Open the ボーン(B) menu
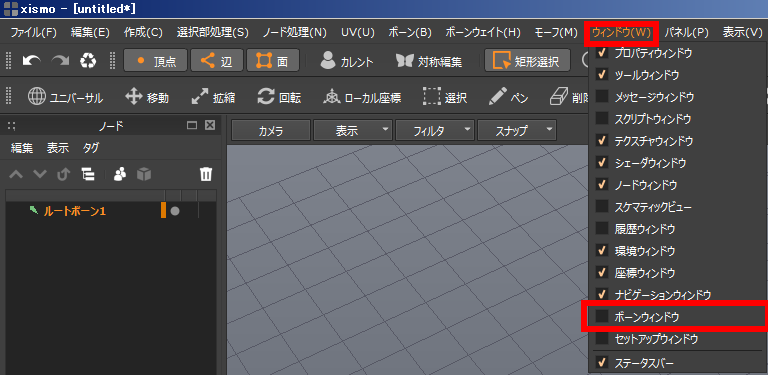Image resolution: width=768 pixels, height=375 pixels. (x=409, y=33)
